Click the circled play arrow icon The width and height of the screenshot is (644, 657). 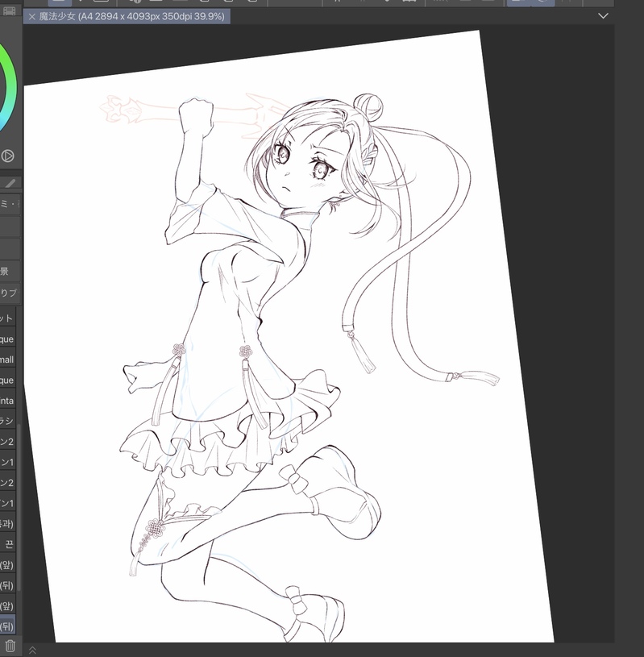pos(7,156)
